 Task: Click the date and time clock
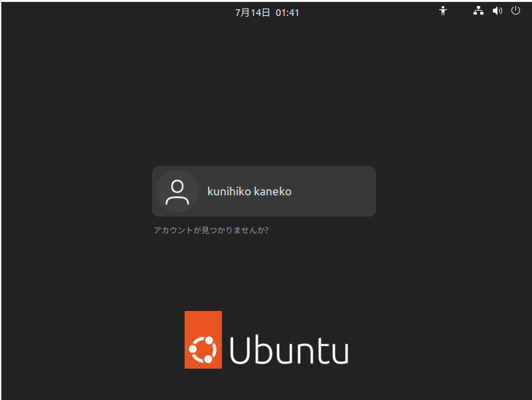click(x=267, y=13)
